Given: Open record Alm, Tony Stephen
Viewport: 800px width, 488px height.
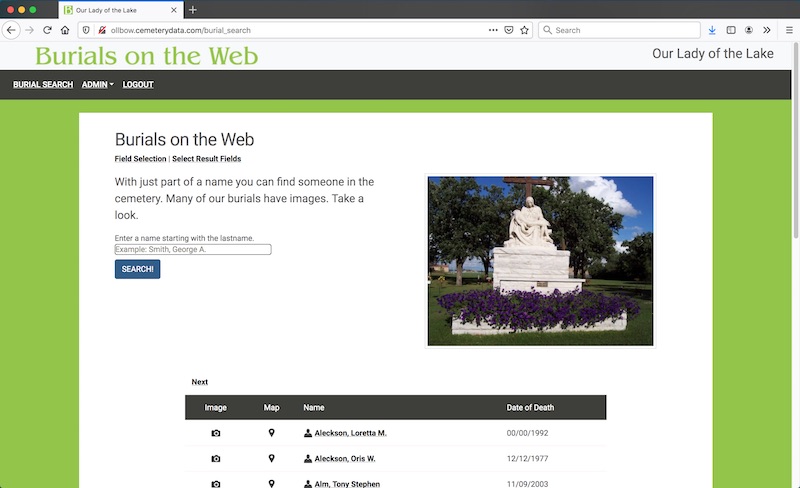Looking at the screenshot, I should (x=347, y=484).
